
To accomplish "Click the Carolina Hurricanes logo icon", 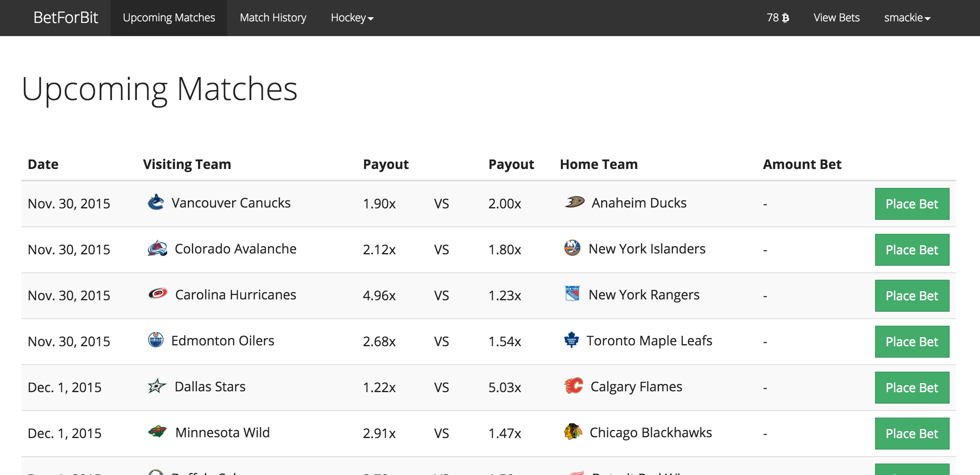I will click(x=157, y=294).
